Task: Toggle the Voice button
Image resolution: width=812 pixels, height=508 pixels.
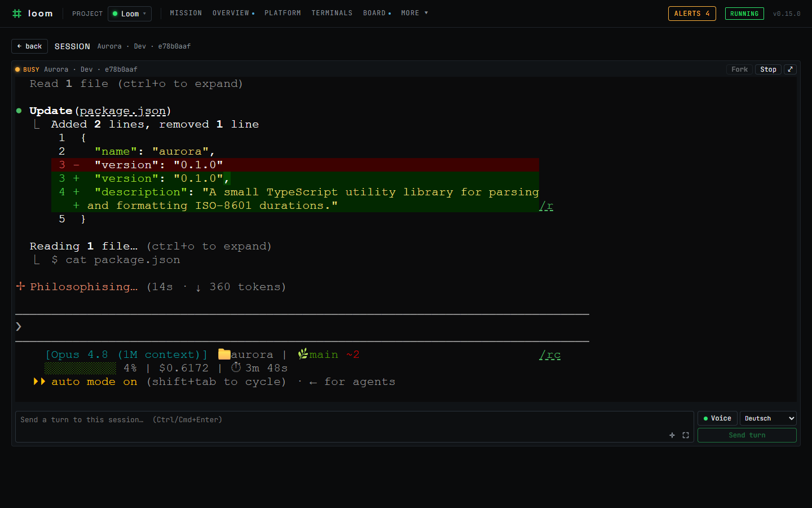Action: [x=717, y=418]
